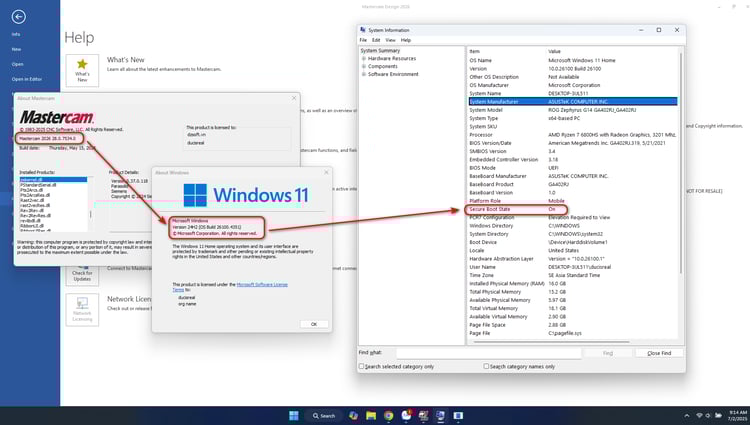
Task: Show hidden tray icons chevron
Action: pos(687,416)
